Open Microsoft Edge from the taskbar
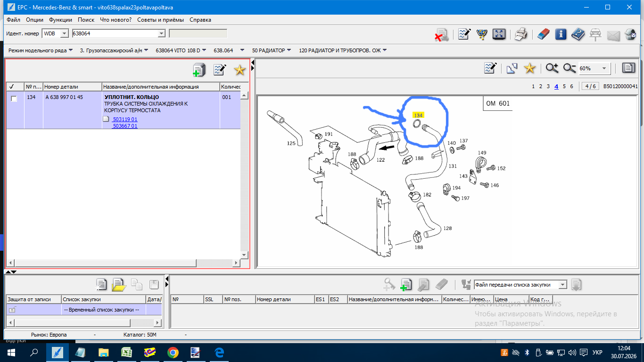Screen dimensions: 644x362 219,353
